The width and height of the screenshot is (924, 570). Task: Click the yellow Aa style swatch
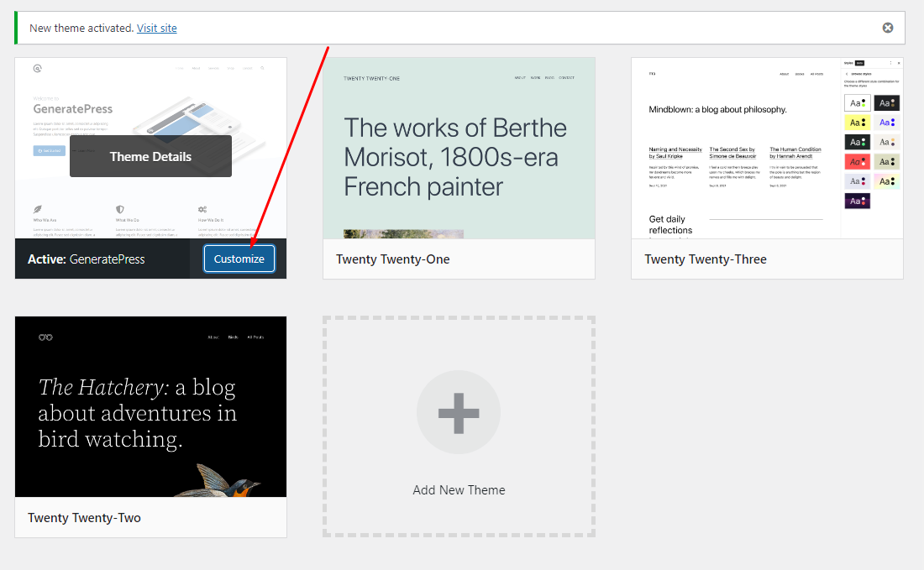858,123
